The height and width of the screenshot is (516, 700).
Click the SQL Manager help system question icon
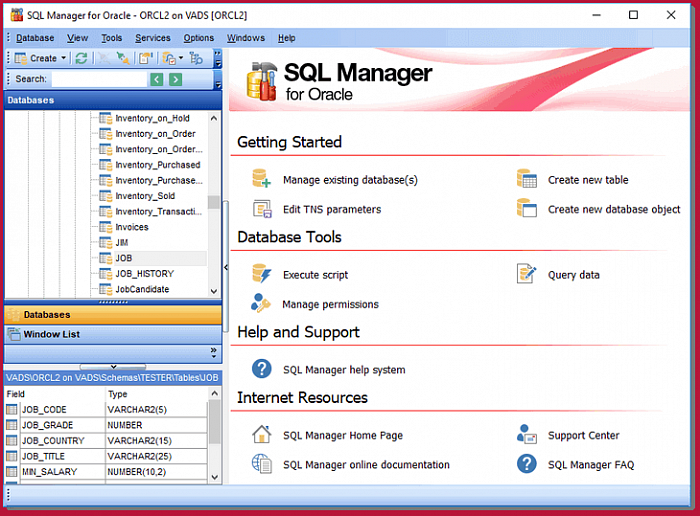pyautogui.click(x=262, y=369)
